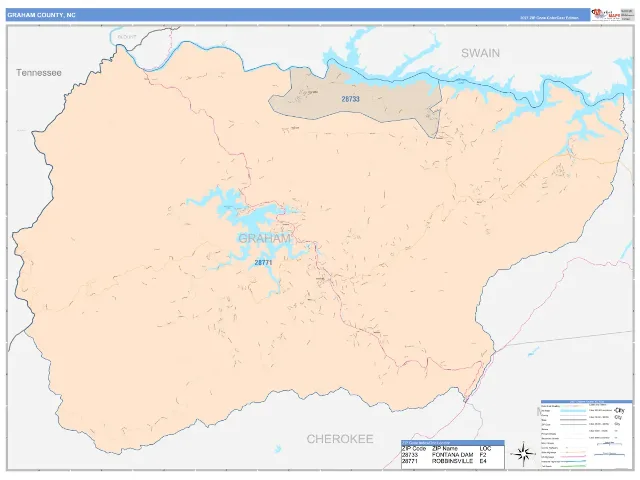
Task: Click the legend box blue title bar
Action: (x=587, y=402)
